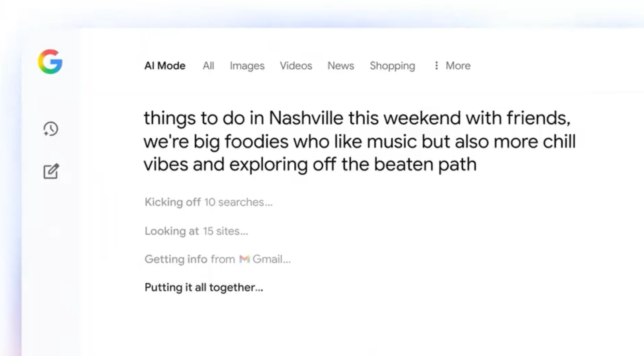The width and height of the screenshot is (644, 356).
Task: Click the three-dot More icon
Action: click(436, 66)
